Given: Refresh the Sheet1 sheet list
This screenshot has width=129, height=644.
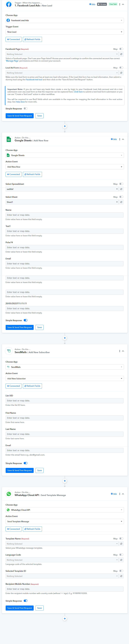Looking at the screenshot, I should click(x=121, y=202).
